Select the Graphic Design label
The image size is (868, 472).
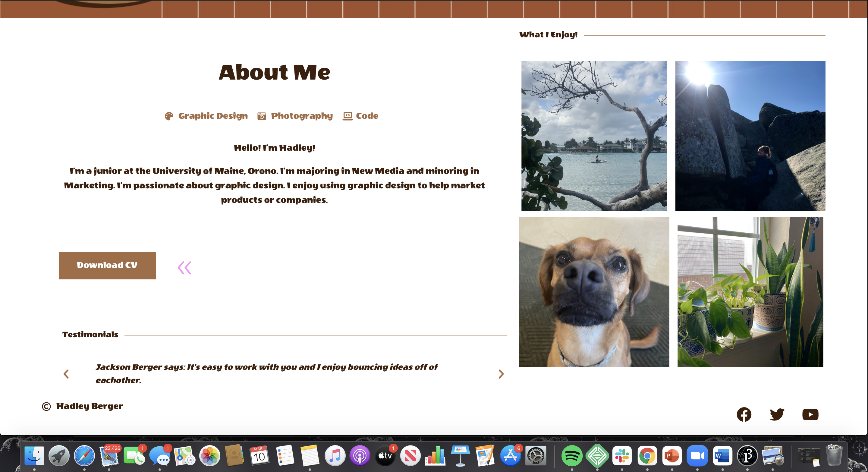pyautogui.click(x=212, y=116)
